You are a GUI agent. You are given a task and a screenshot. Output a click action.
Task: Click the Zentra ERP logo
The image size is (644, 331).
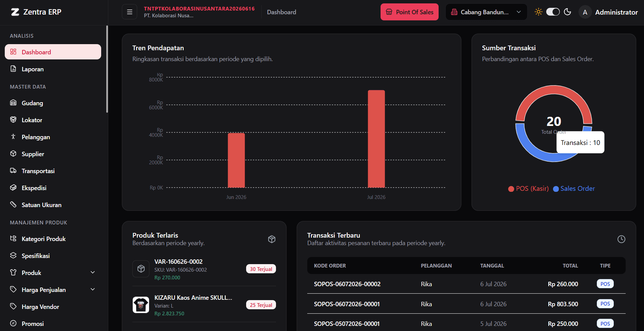(36, 12)
